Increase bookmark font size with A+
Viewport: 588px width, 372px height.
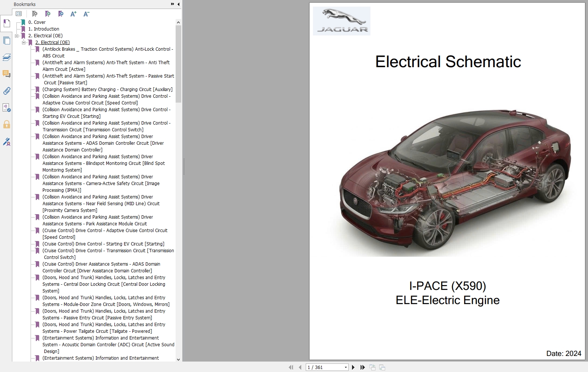73,14
